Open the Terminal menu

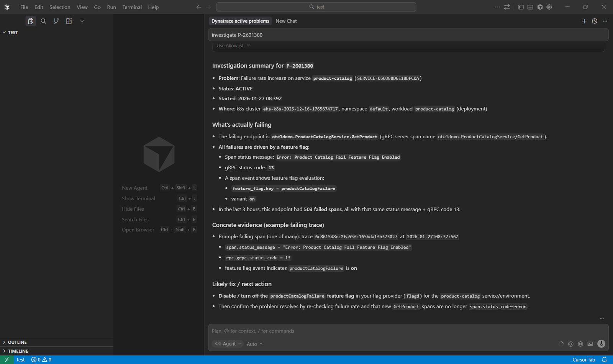[x=132, y=7]
